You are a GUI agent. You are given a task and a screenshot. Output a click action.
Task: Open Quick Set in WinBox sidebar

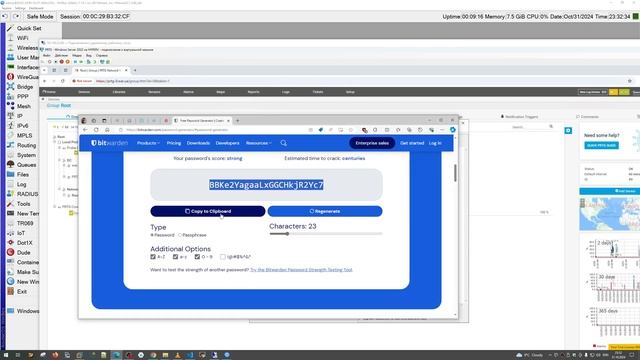(24, 28)
